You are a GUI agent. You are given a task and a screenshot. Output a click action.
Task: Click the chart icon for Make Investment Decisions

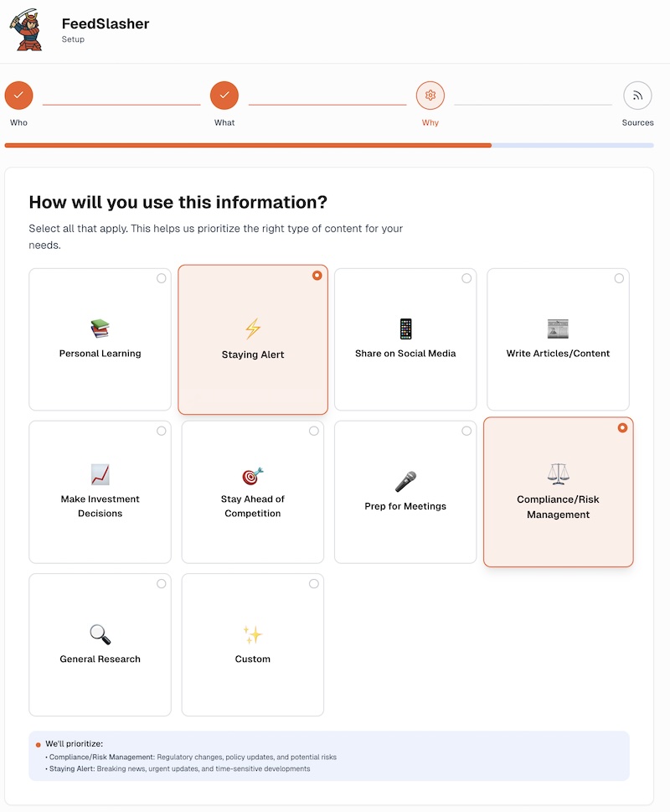(x=100, y=474)
